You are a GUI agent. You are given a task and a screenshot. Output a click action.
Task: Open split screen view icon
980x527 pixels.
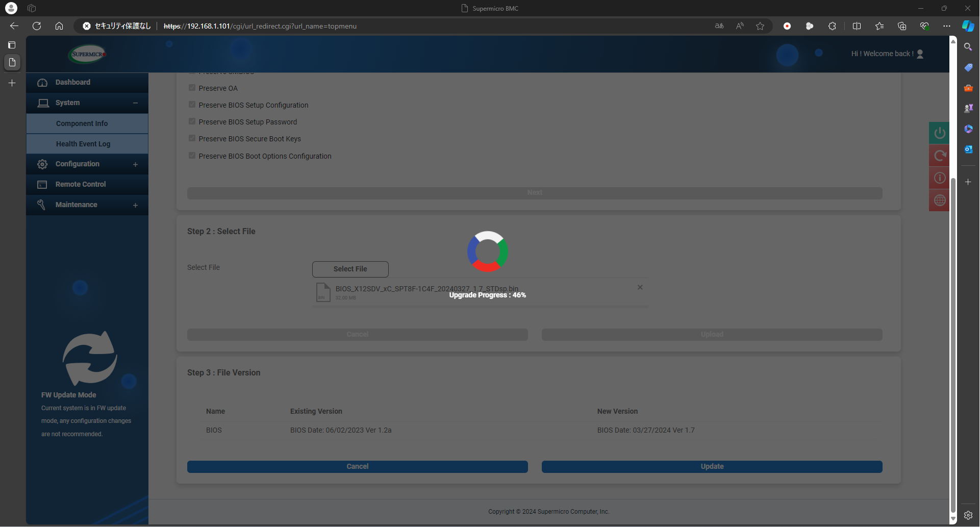[x=857, y=26]
